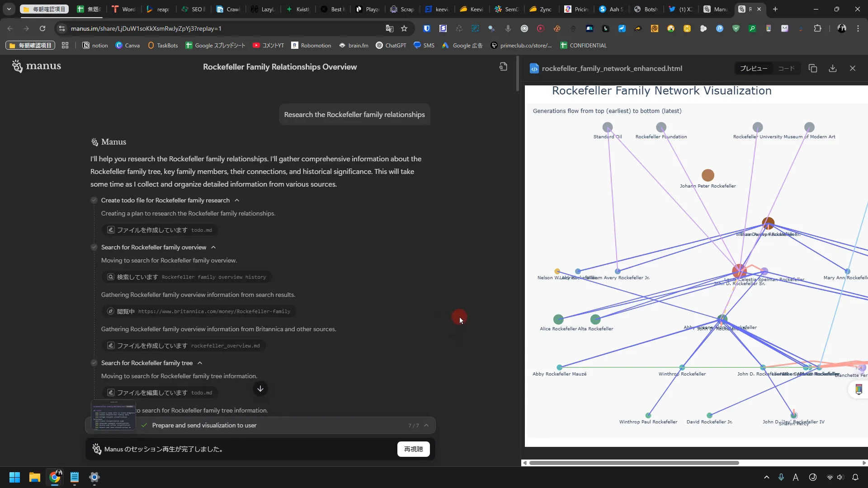Open the search 'Rockefeller family overview history' chip
Screen dimensions: 868x488
[187, 277]
